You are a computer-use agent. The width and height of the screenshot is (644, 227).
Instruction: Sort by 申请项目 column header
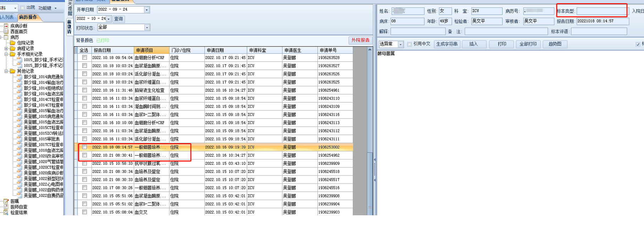[151, 50]
